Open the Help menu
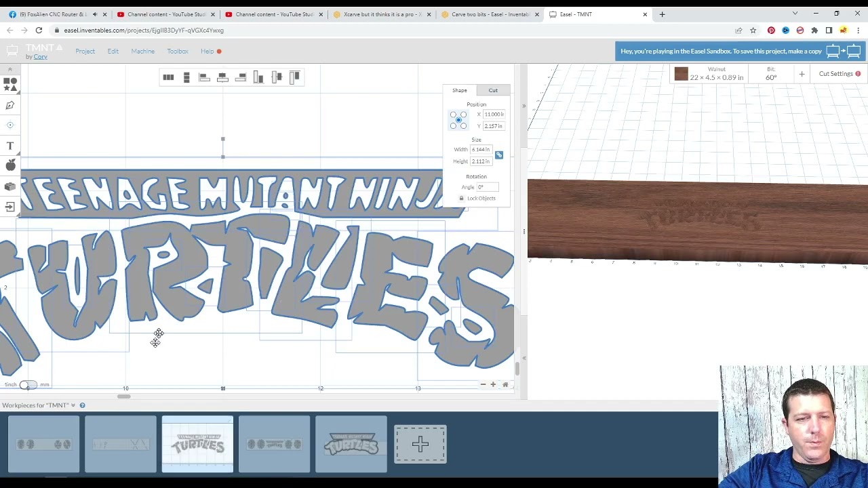The width and height of the screenshot is (868, 488). pyautogui.click(x=208, y=52)
